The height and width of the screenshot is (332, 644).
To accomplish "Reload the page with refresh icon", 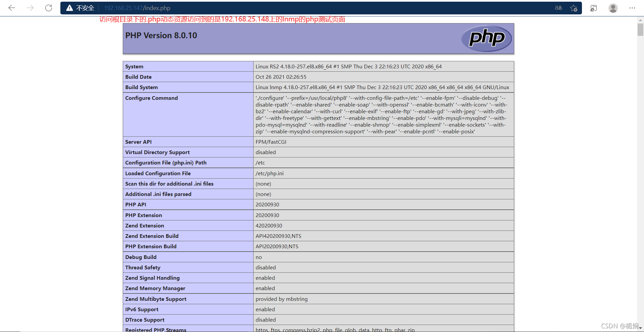I will point(49,8).
